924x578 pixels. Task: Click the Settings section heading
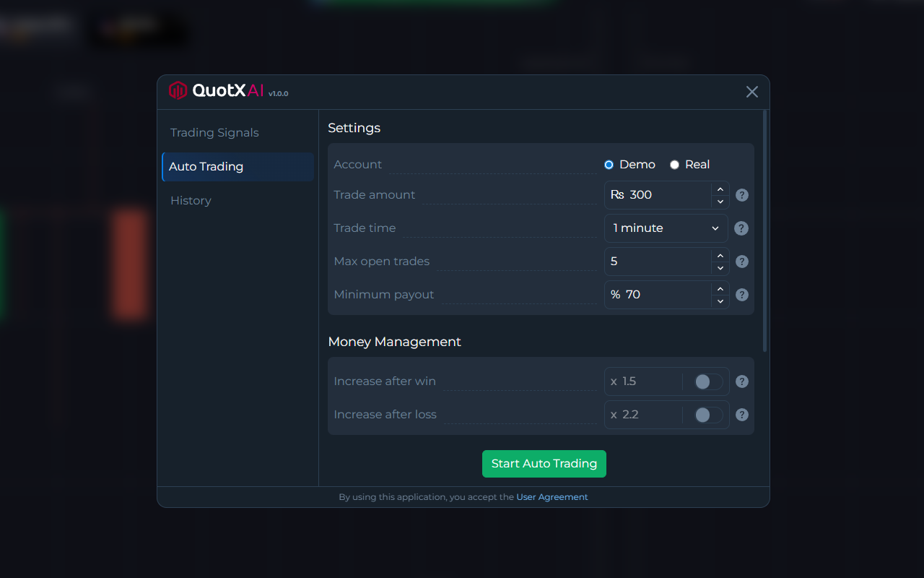354,128
